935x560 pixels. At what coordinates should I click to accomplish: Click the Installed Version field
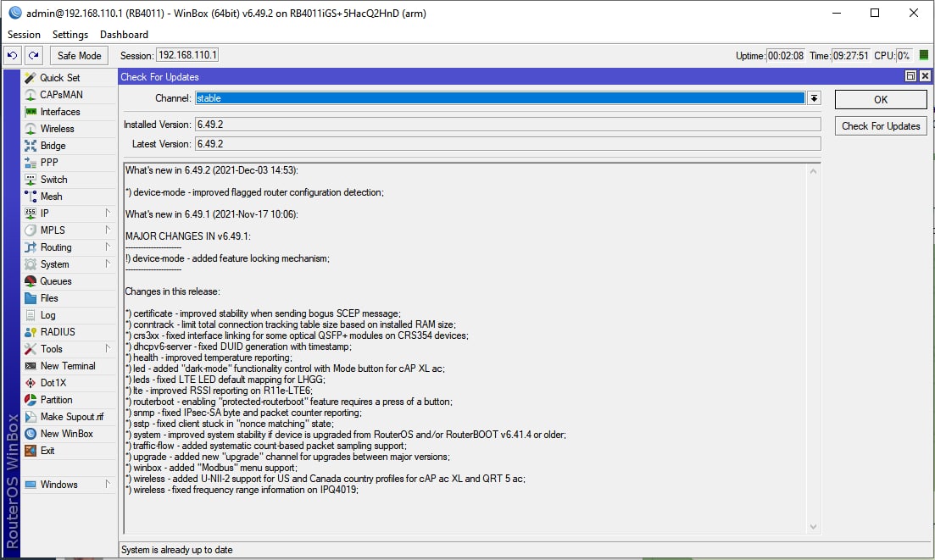click(508, 125)
